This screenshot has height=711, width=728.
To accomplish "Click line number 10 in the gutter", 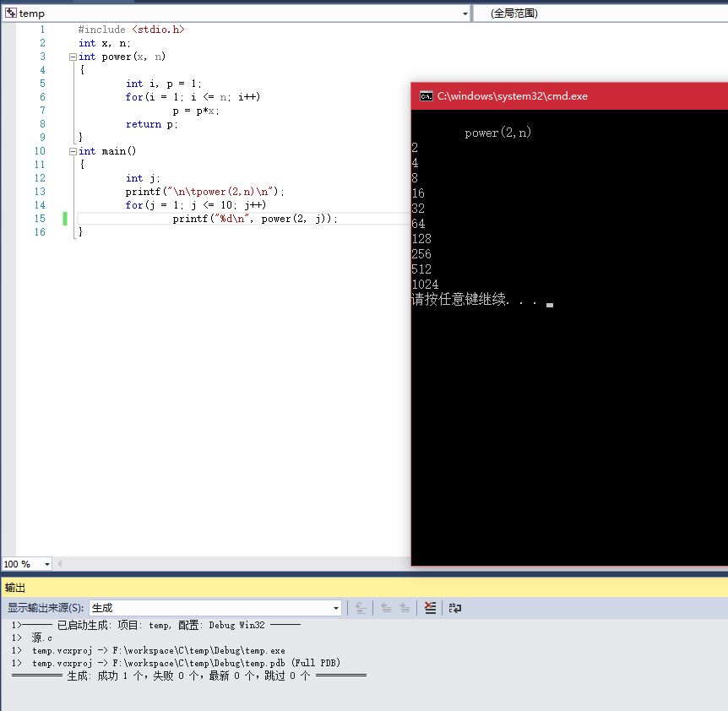I will click(40, 151).
